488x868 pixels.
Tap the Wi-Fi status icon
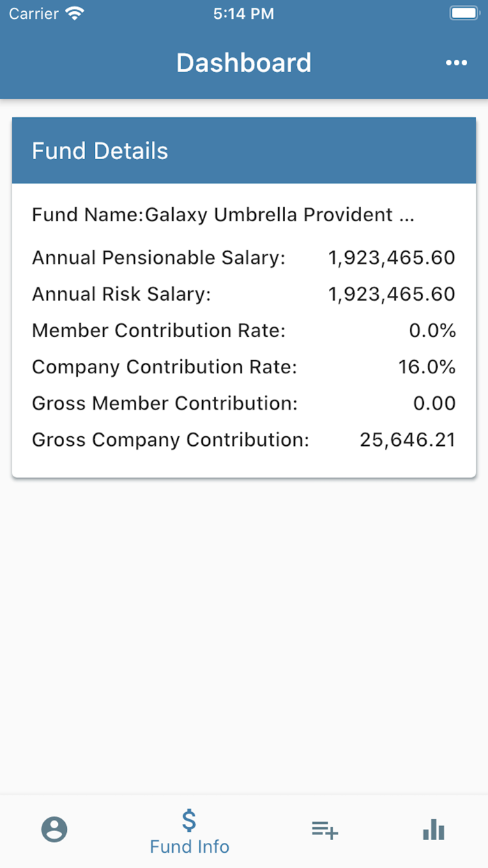(74, 13)
